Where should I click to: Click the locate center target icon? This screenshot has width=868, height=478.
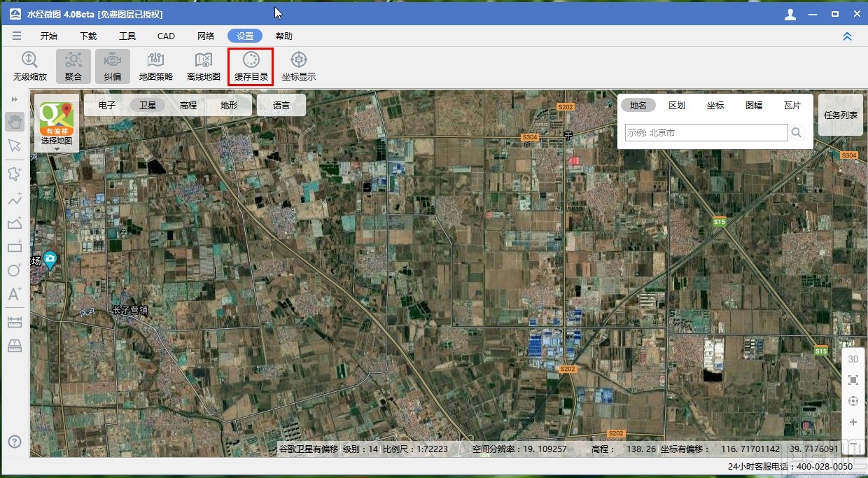coord(853,401)
